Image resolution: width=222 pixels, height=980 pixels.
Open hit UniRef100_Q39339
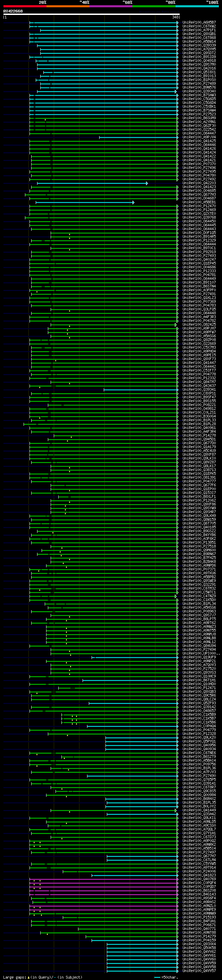(x=199, y=45)
